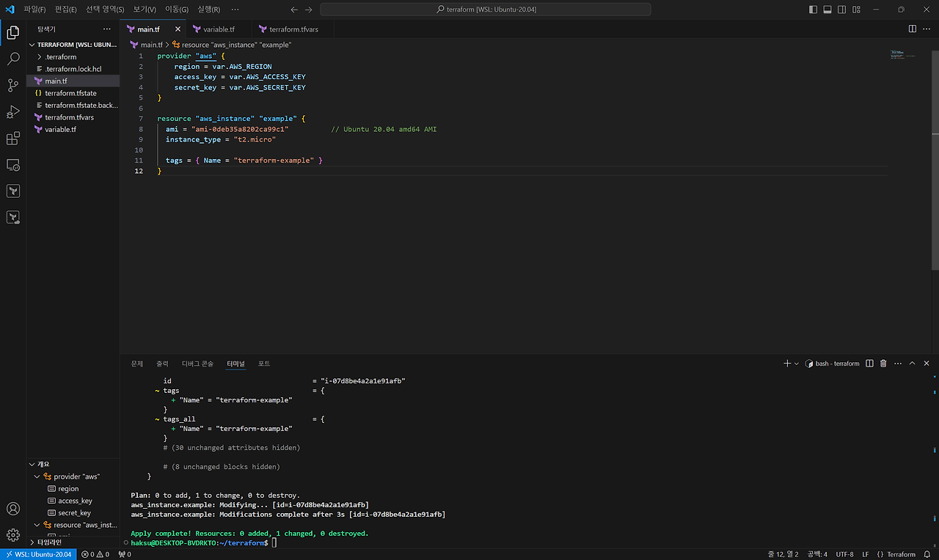Open Run and Debug view

click(12, 112)
